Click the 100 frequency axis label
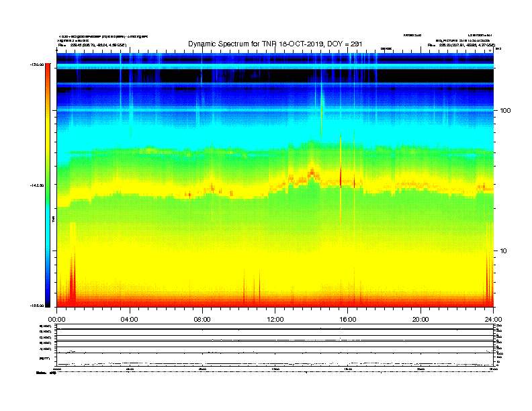Screen dimensions: 532x411 [505, 111]
